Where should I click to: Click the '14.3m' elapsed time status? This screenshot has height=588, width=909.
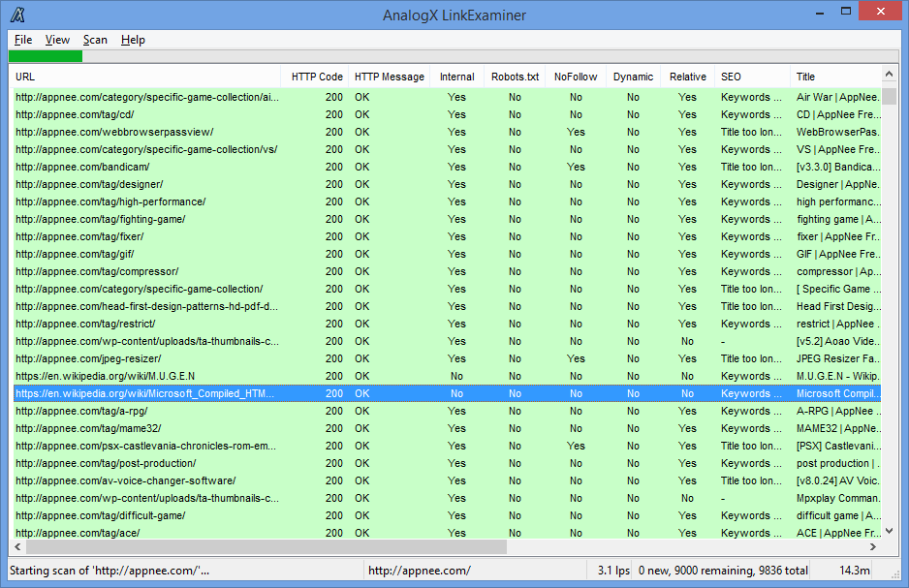(855, 571)
